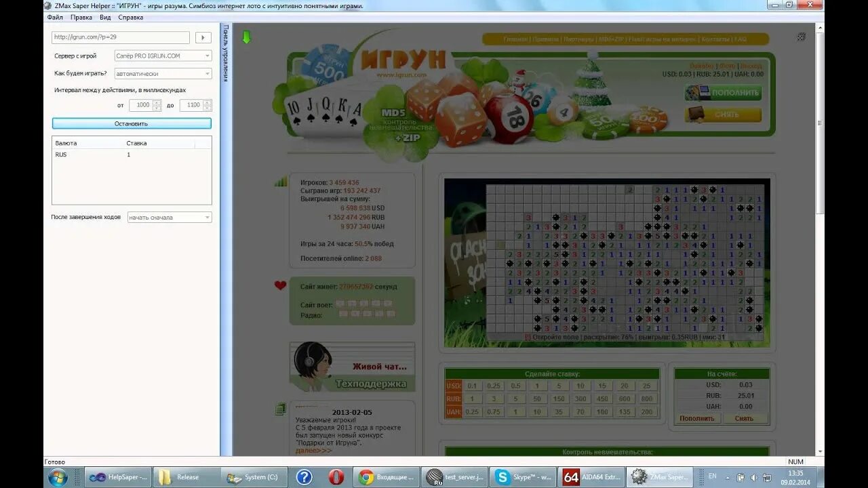Screen dimensions: 868x488
Task: Open the Справка menu
Action: click(130, 18)
